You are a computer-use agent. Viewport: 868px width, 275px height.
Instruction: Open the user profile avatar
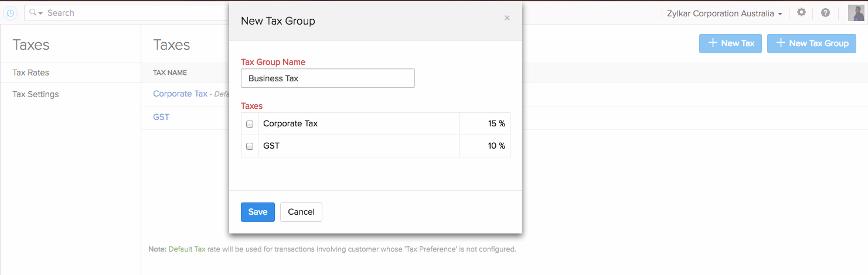coord(856,13)
